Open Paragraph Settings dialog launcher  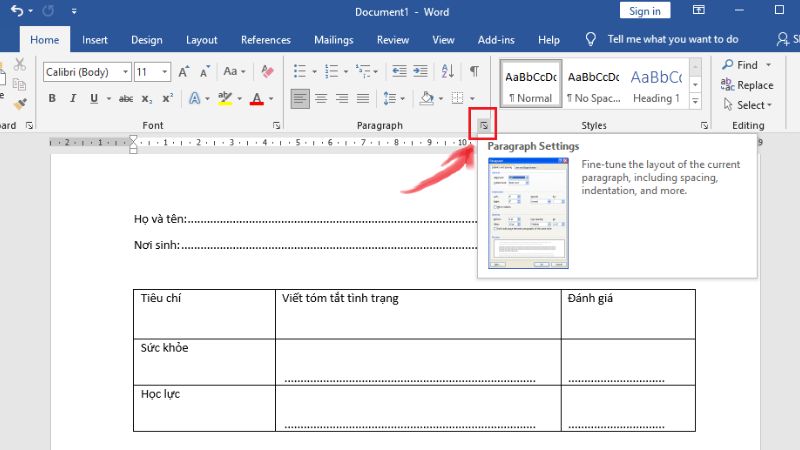tap(484, 125)
